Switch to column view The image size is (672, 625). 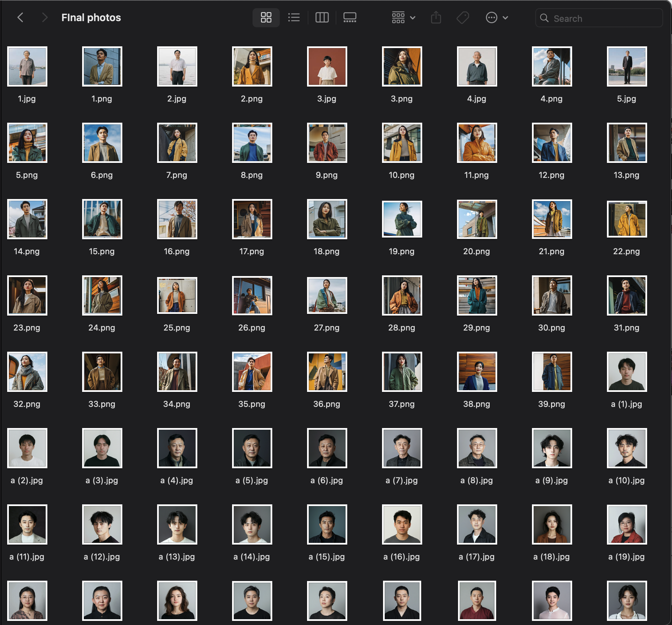pyautogui.click(x=322, y=17)
